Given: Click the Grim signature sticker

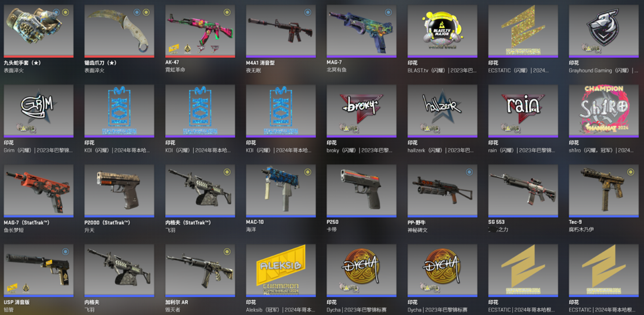Looking at the screenshot, I should coord(39,111).
